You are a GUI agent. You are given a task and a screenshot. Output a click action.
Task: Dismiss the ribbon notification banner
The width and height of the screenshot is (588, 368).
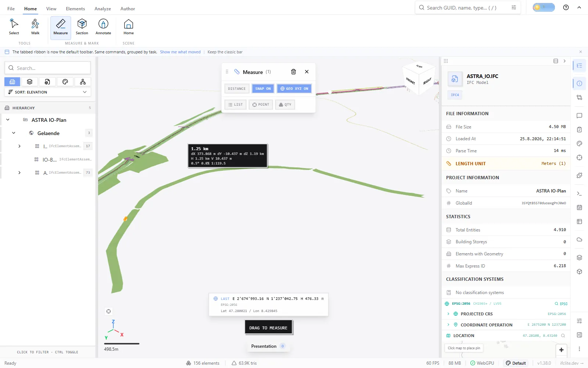click(581, 52)
